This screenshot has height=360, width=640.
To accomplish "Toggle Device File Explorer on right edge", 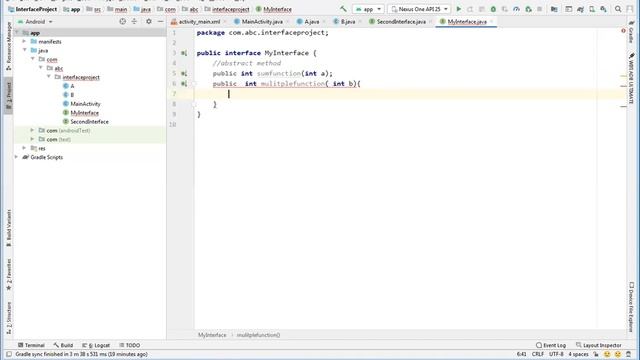I will click(x=631, y=307).
